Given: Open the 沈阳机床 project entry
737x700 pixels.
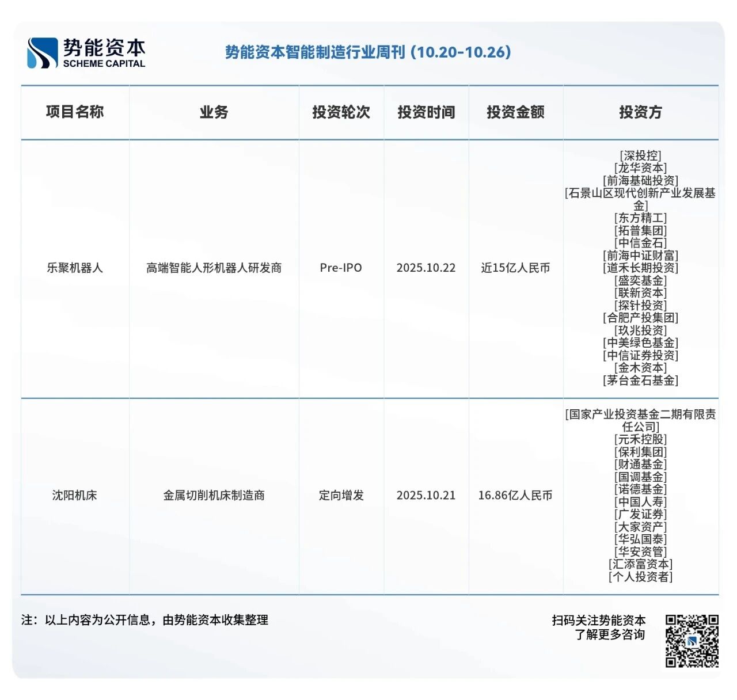Looking at the screenshot, I should point(75,495).
